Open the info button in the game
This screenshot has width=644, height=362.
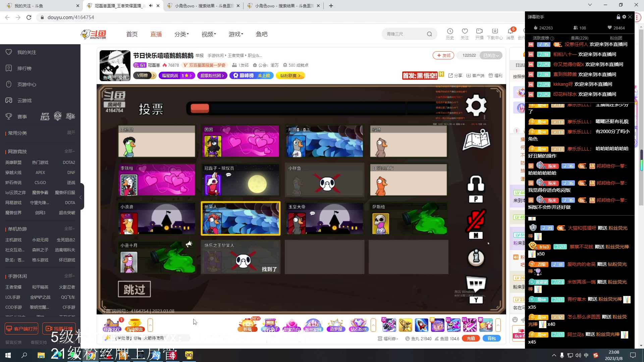[x=476, y=257]
